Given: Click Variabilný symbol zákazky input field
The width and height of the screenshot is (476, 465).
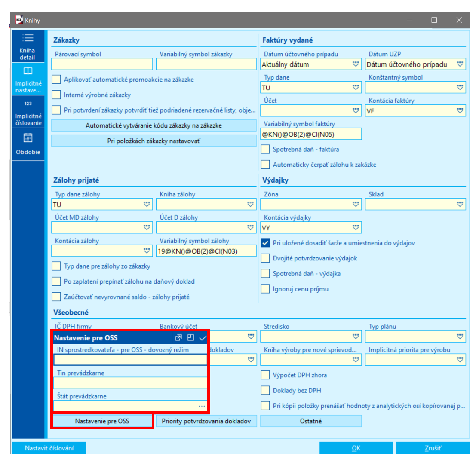Looking at the screenshot, I should pyautogui.click(x=206, y=64).
